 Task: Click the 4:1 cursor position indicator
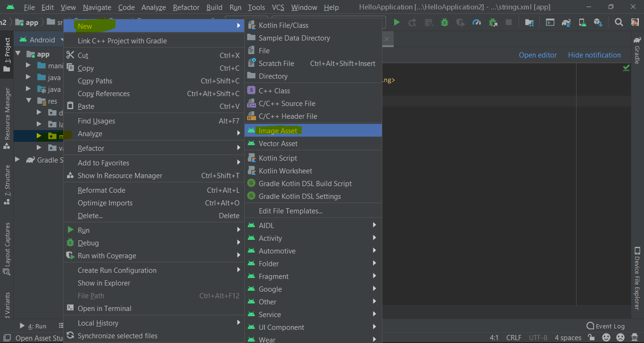[494, 338]
